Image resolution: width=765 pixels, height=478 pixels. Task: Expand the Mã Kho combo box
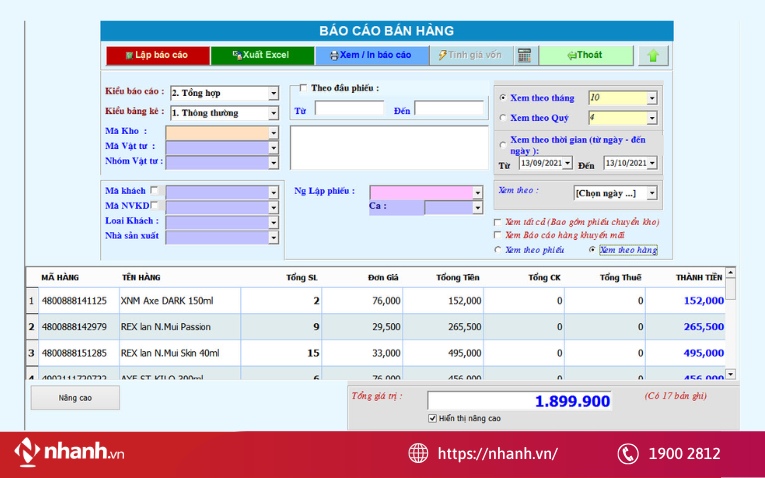click(273, 133)
